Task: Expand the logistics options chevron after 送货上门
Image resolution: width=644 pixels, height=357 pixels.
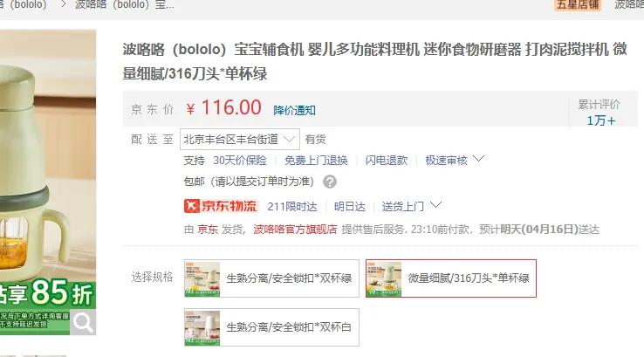Action: click(x=435, y=204)
